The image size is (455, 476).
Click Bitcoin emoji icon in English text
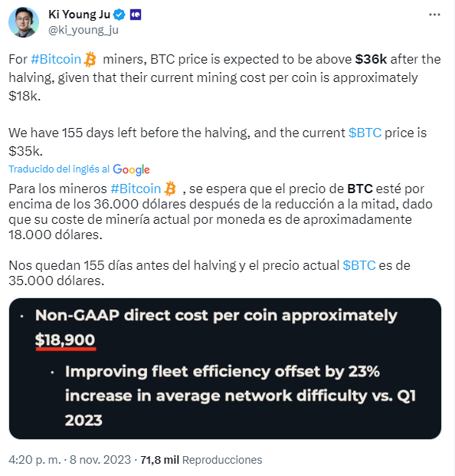pyautogui.click(x=90, y=59)
